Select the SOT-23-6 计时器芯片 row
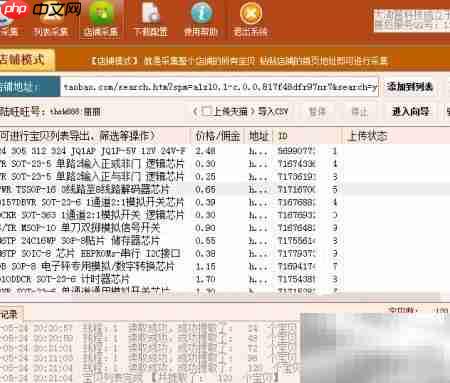 pos(225,279)
